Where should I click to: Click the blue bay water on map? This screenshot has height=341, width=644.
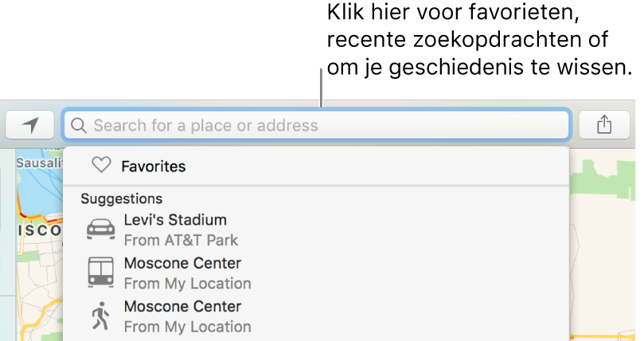pos(39,189)
